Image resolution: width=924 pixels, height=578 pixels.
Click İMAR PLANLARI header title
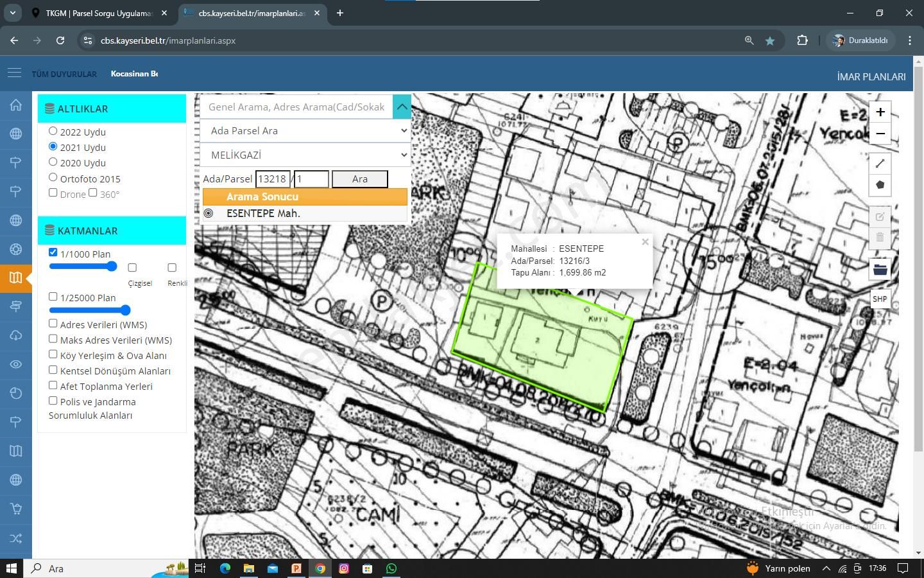pyautogui.click(x=871, y=76)
